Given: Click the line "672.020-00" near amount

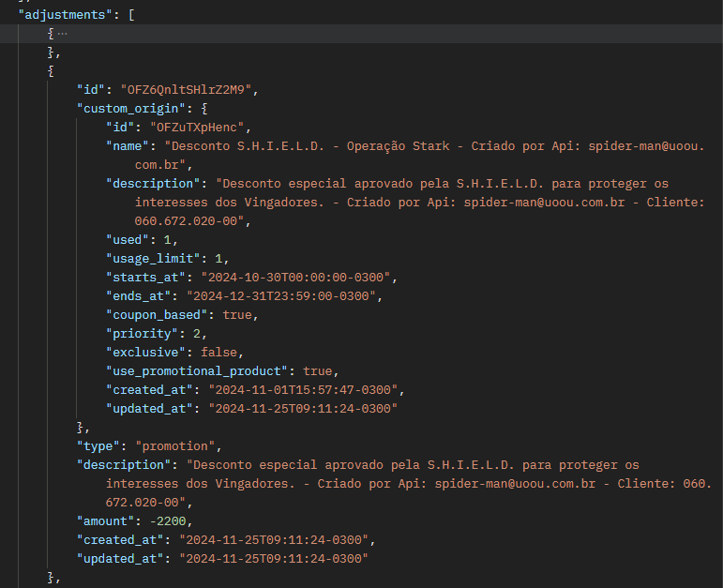Looking at the screenshot, I should [142, 503].
